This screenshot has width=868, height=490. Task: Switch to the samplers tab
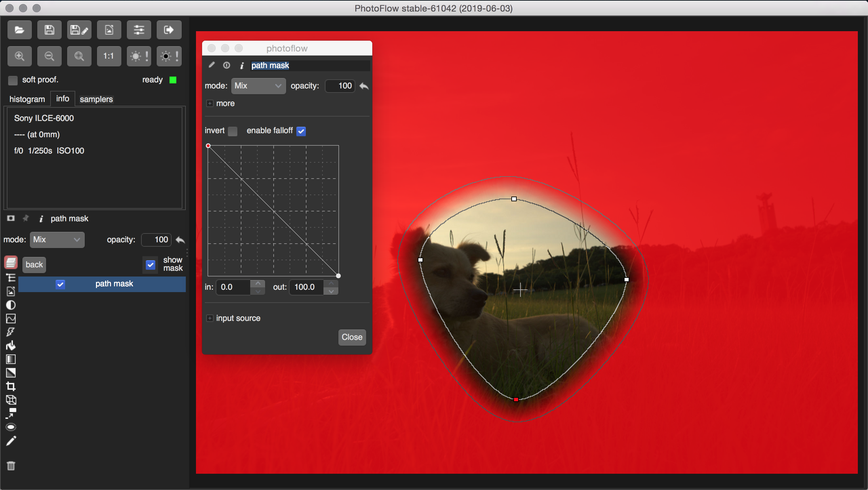click(x=96, y=99)
